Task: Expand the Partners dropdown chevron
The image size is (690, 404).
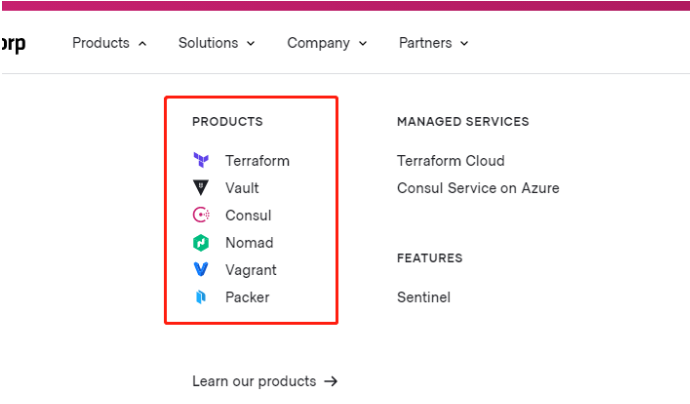Action: click(464, 44)
